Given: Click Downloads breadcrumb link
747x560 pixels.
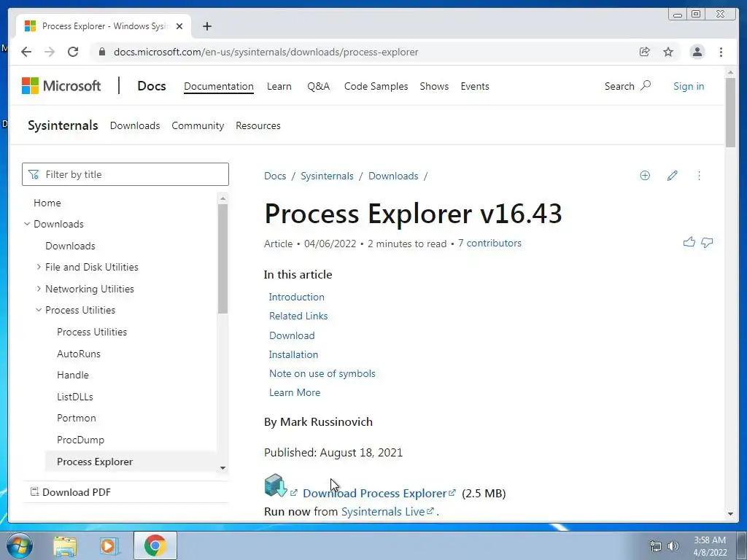Looking at the screenshot, I should tap(393, 176).
